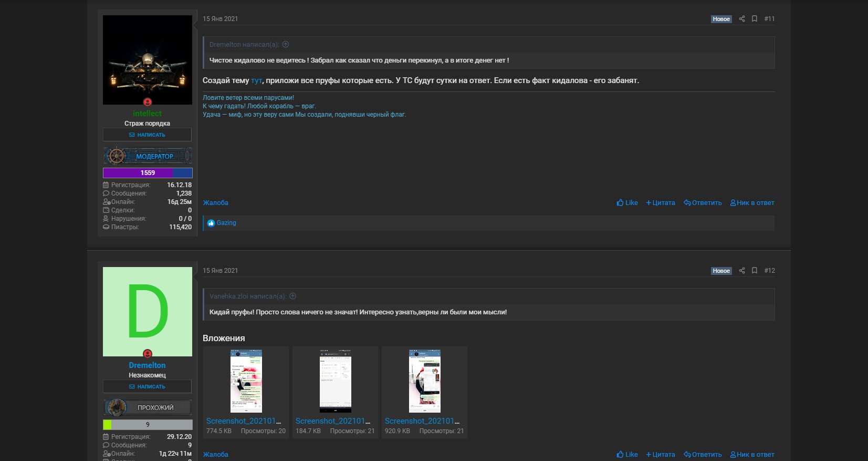Jump to Vanehka.zloi's quoted original post

click(293, 296)
